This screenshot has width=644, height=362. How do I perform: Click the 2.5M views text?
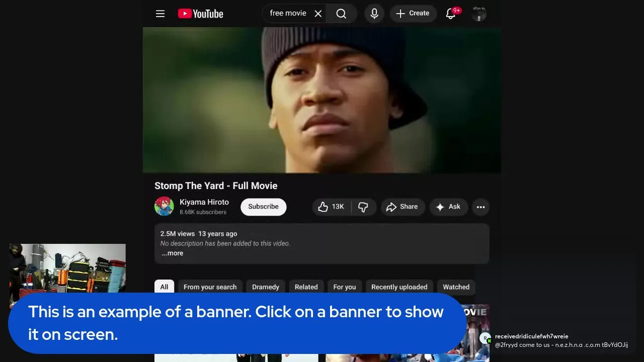(177, 233)
